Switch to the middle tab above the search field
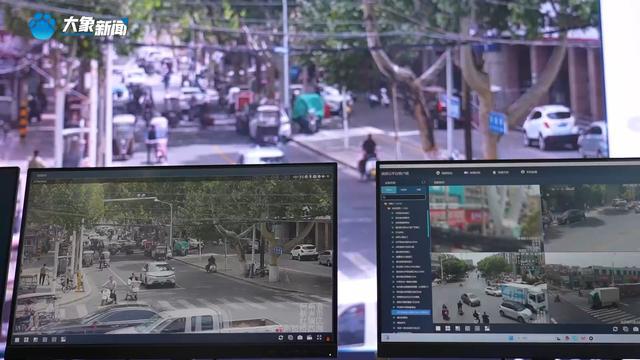 [404, 190]
